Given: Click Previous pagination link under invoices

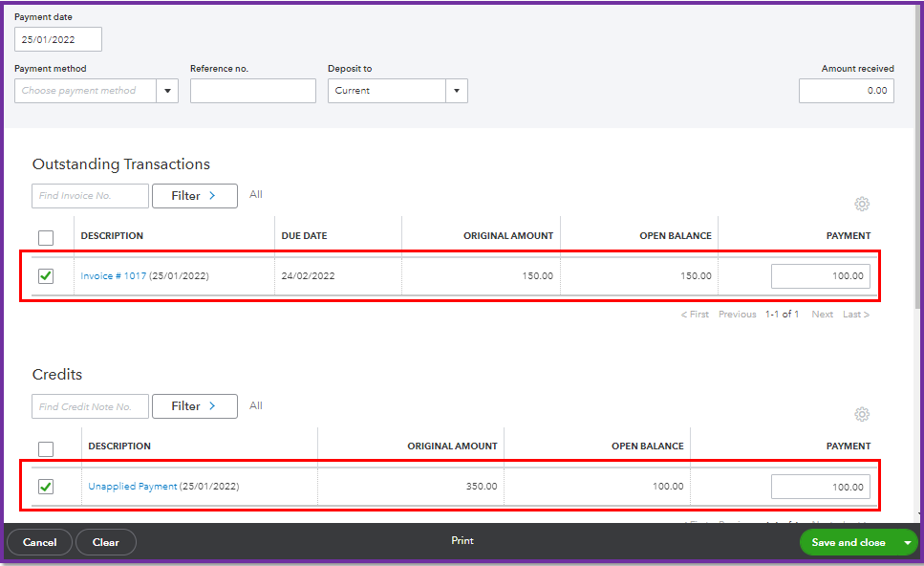Looking at the screenshot, I should tap(738, 315).
